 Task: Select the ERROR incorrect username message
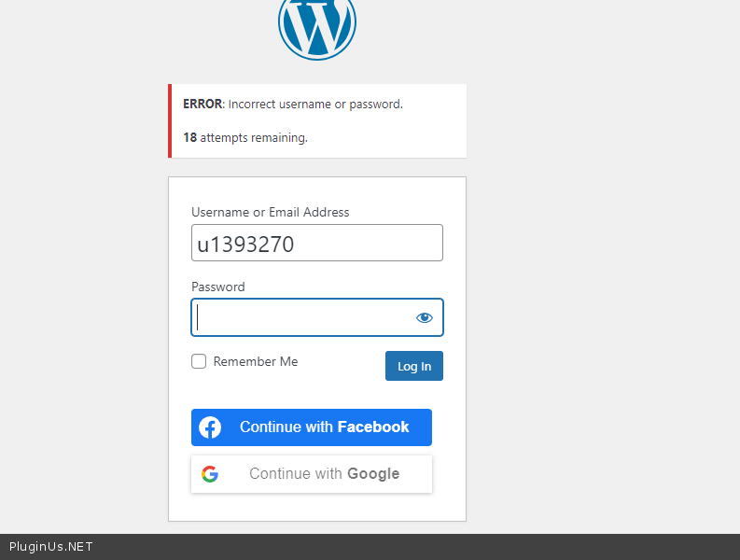click(x=293, y=104)
